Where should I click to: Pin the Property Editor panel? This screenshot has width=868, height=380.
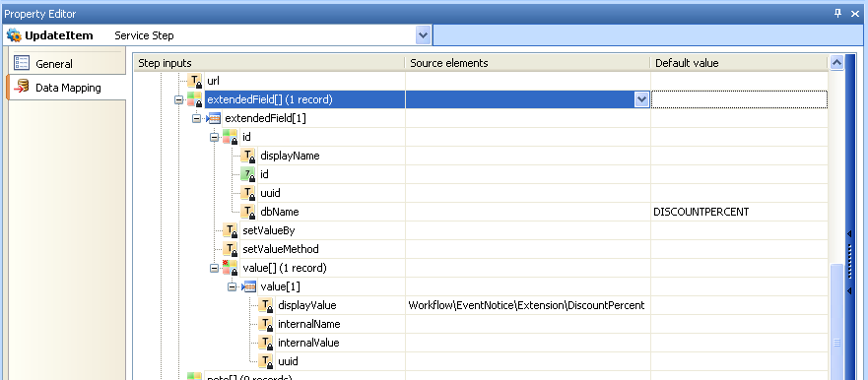pyautogui.click(x=838, y=13)
